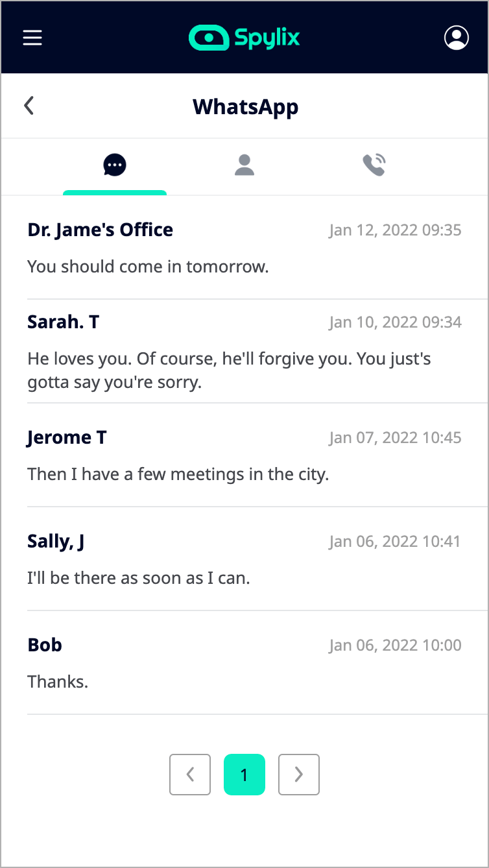Click the "Thanks." message preview
The width and height of the screenshot is (489, 868).
58,682
